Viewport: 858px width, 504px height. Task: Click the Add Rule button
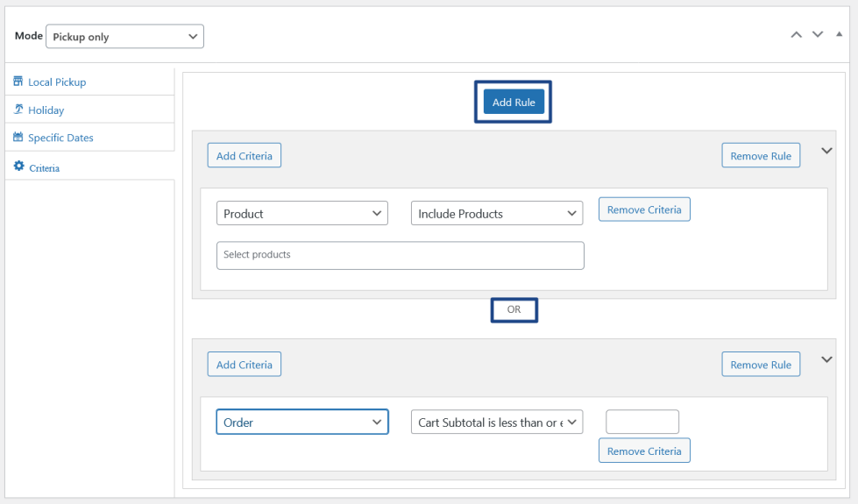click(514, 103)
